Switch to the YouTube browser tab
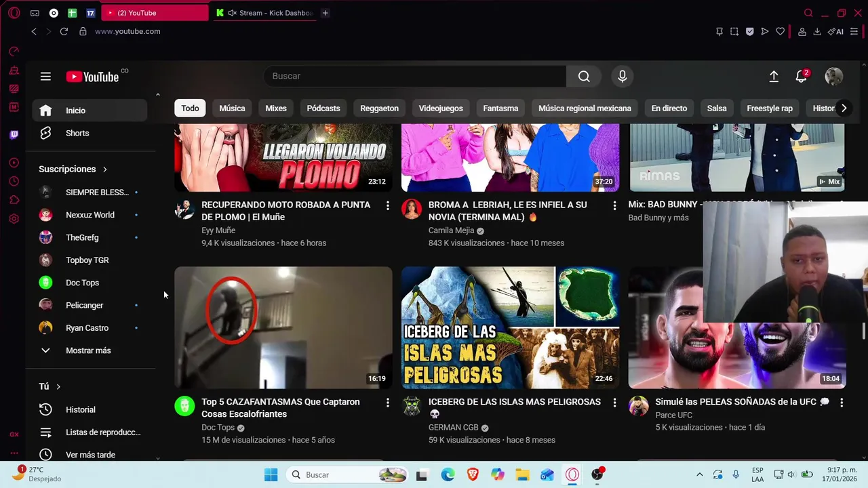 pos(155,13)
